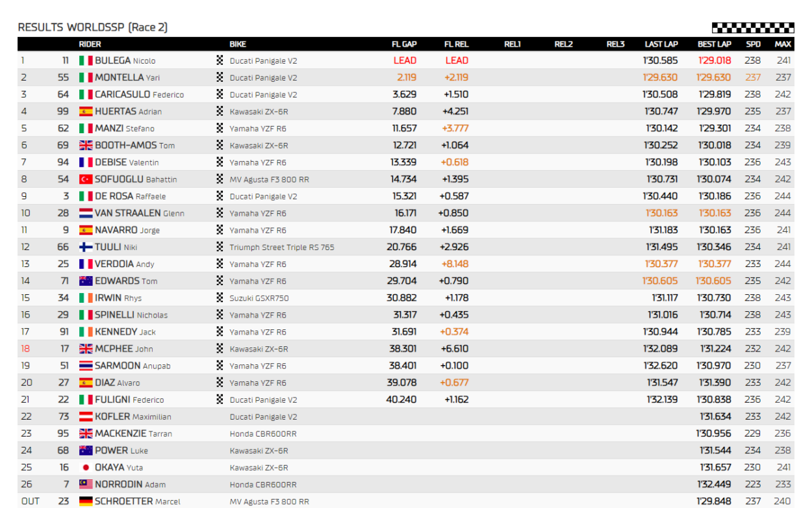Open rider CARICASULO Federico's name link
Image resolution: width=812 pixels, height=508 pixels.
coord(139,94)
